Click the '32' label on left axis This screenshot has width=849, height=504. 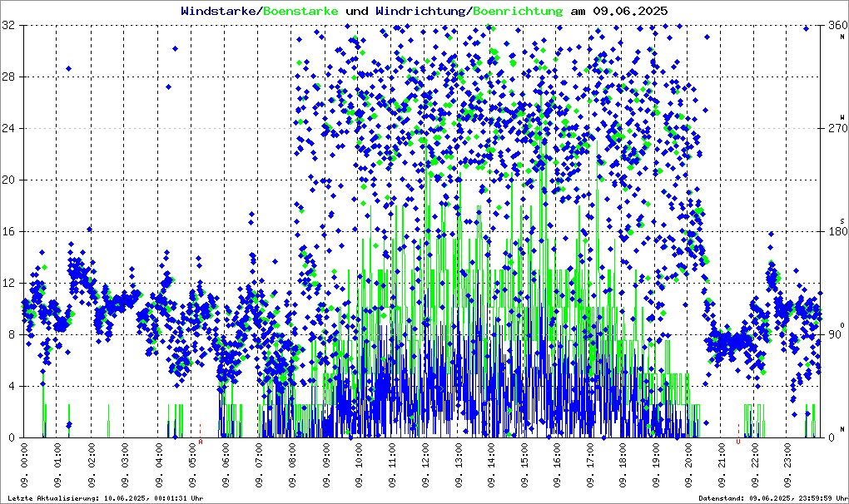click(x=8, y=26)
